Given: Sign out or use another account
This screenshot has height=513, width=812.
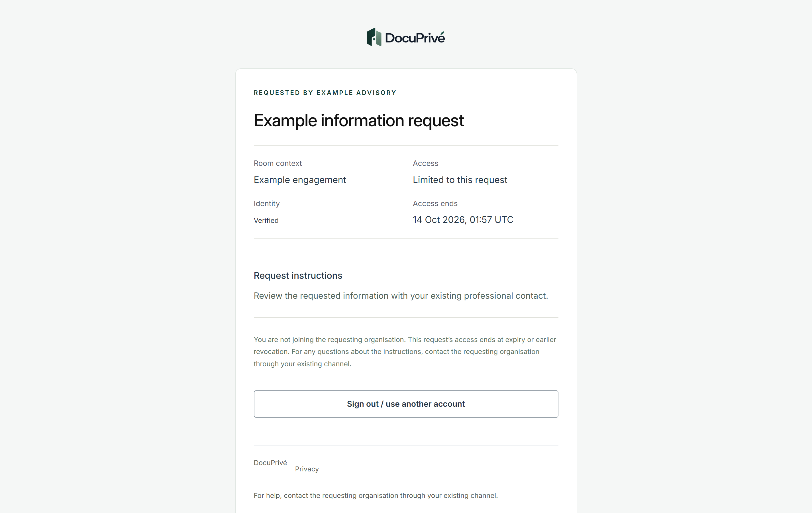Looking at the screenshot, I should [x=406, y=404].
